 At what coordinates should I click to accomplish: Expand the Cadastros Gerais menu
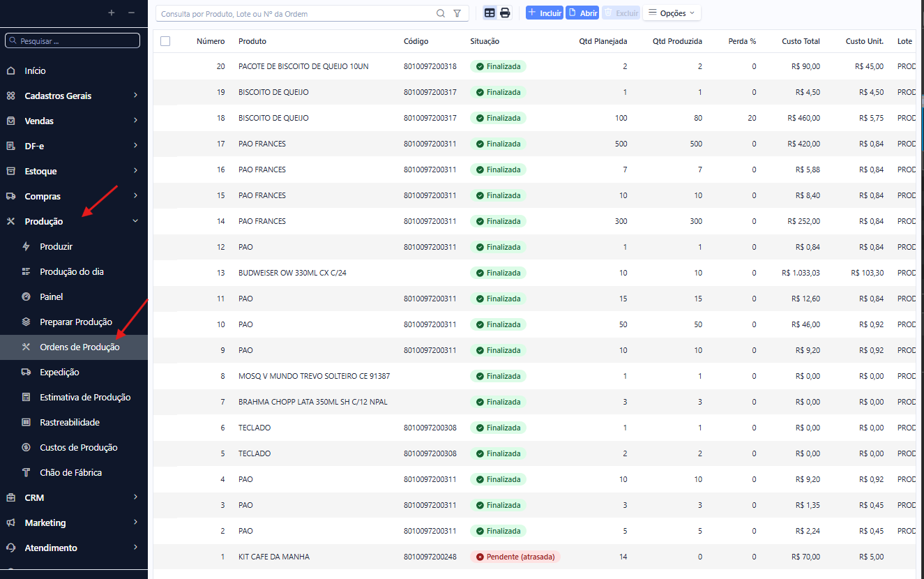pyautogui.click(x=74, y=96)
